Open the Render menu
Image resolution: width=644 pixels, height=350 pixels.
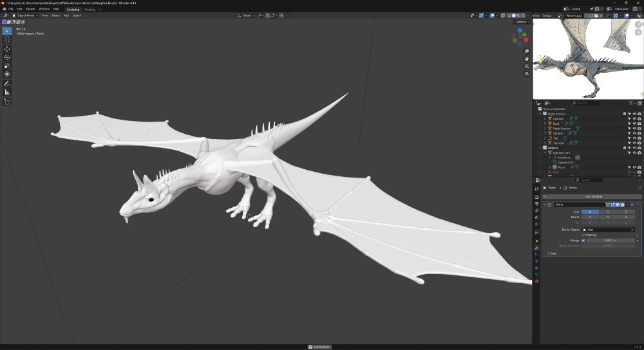point(30,9)
